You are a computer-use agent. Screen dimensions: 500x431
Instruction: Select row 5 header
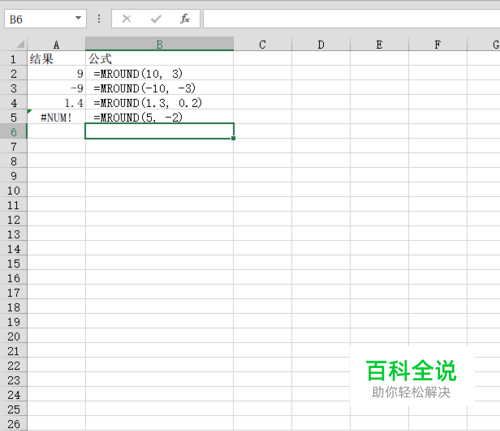coord(13,117)
